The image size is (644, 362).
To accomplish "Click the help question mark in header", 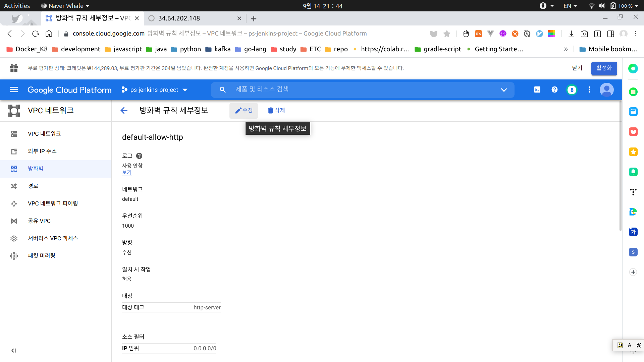I will pyautogui.click(x=554, y=89).
